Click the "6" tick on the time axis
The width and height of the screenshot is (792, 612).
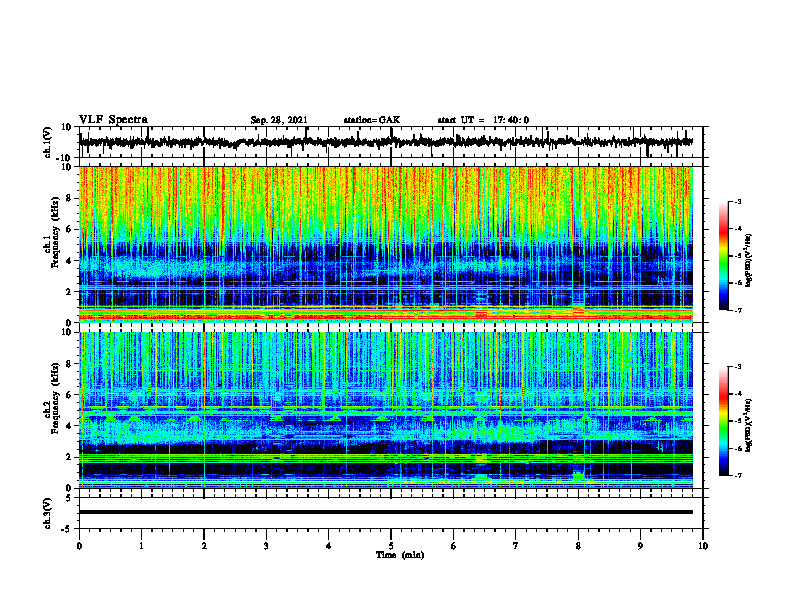pos(454,546)
